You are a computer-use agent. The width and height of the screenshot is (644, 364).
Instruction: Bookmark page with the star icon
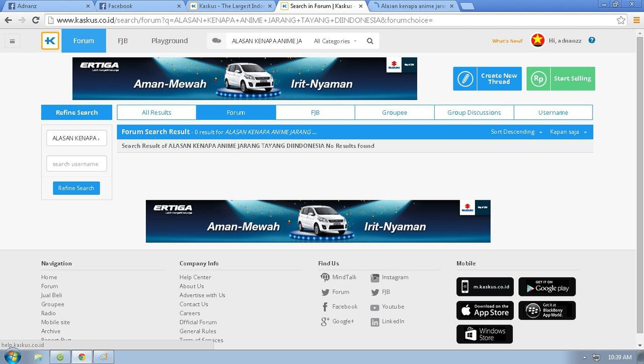click(x=621, y=20)
